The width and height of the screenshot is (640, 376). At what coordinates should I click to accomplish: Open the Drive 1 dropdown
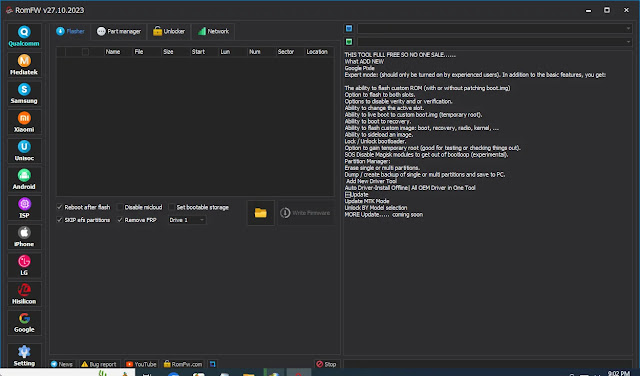187,220
